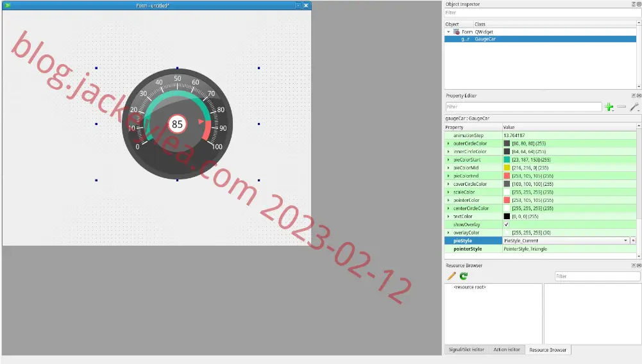
Task: Click the Object Inspector filter field
Action: coord(543,13)
